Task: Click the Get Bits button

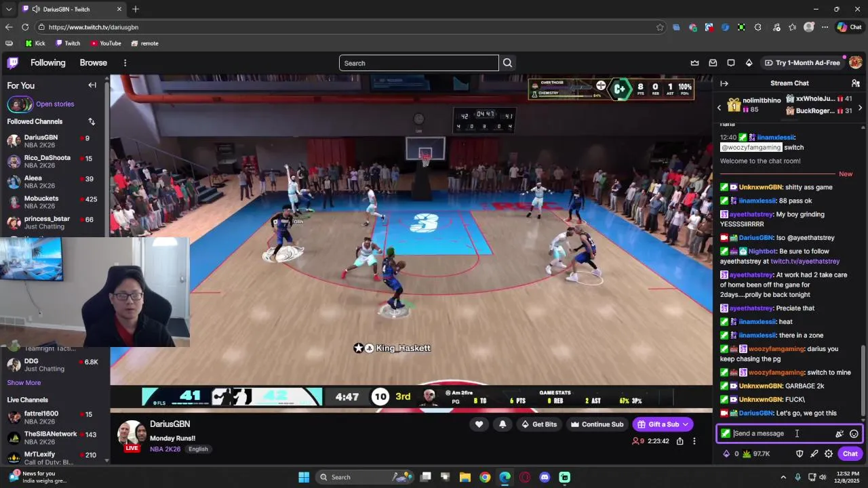Action: pos(539,424)
